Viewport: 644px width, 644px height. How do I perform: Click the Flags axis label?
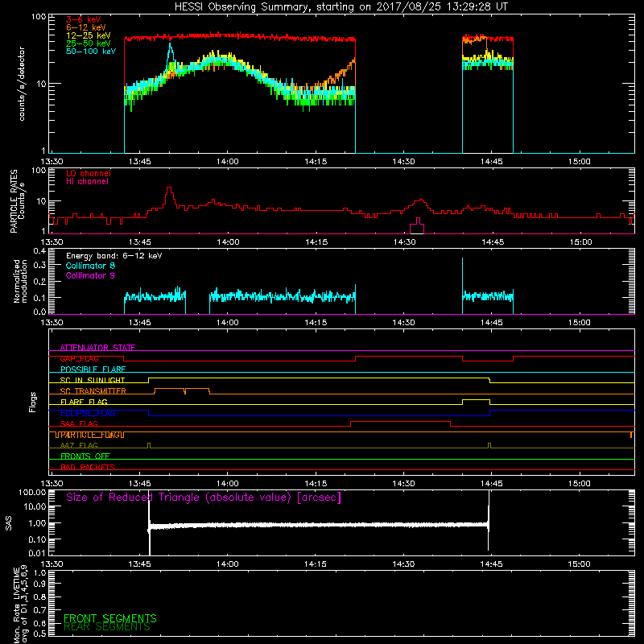(33, 402)
